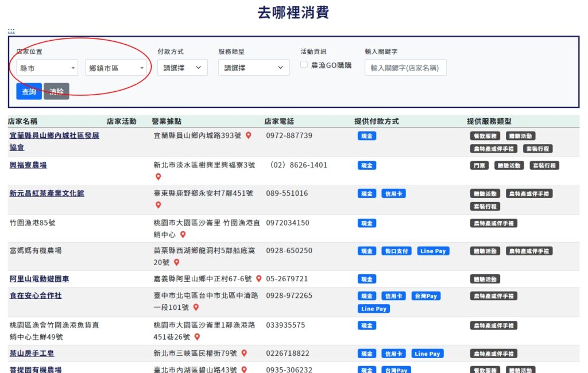Open map pin for 新北市三峽區民權街79號
The width and height of the screenshot is (588, 373).
point(244,353)
